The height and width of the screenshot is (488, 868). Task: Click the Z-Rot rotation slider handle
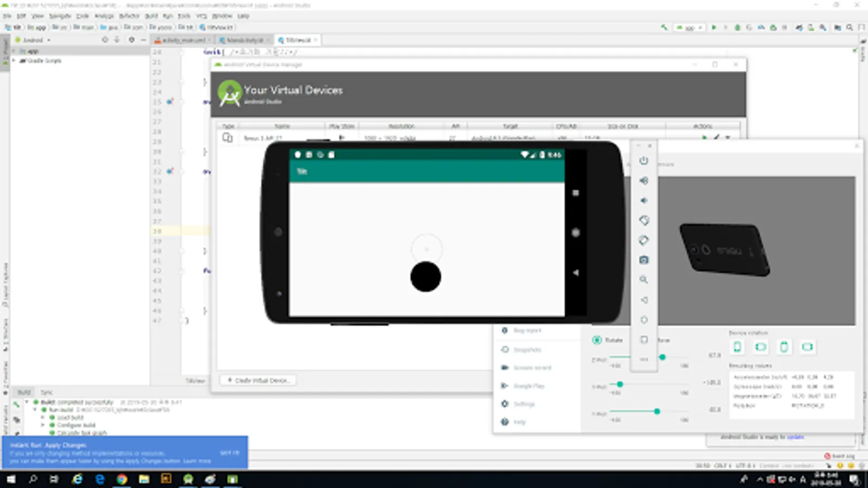[662, 357]
